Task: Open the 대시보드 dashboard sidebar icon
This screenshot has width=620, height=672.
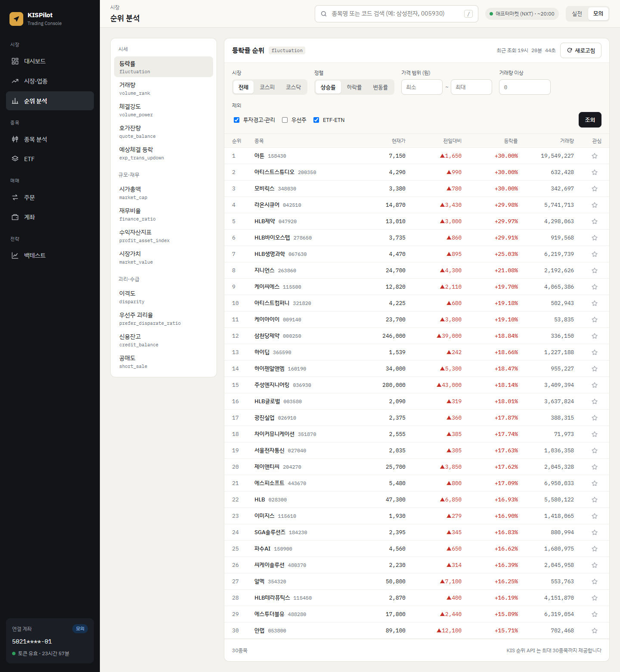Action: click(15, 61)
